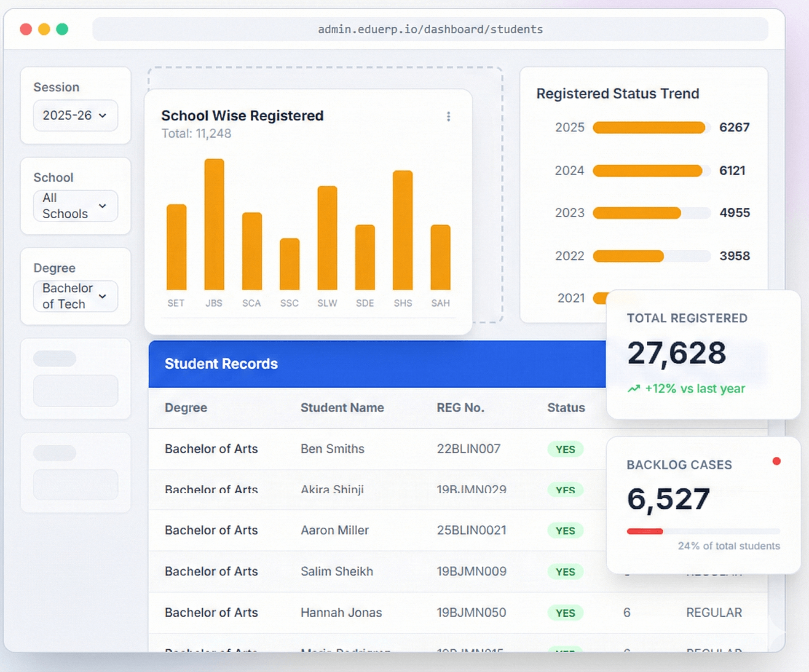Click the green maximize window button
809x672 pixels.
pyautogui.click(x=62, y=29)
